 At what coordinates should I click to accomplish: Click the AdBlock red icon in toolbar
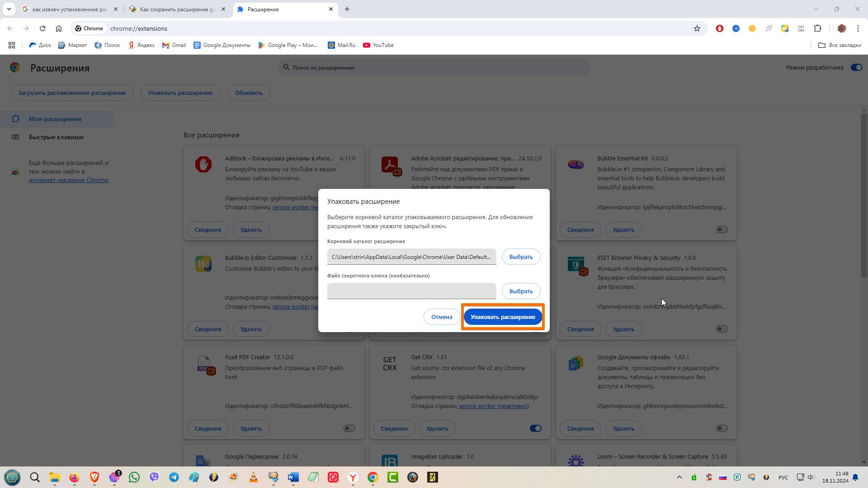(720, 28)
